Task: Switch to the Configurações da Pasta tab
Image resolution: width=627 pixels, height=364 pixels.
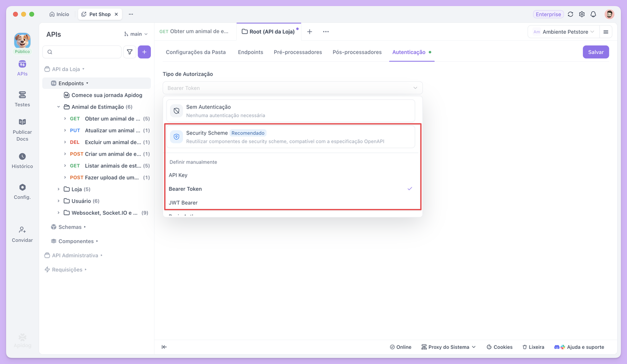Action: click(196, 52)
